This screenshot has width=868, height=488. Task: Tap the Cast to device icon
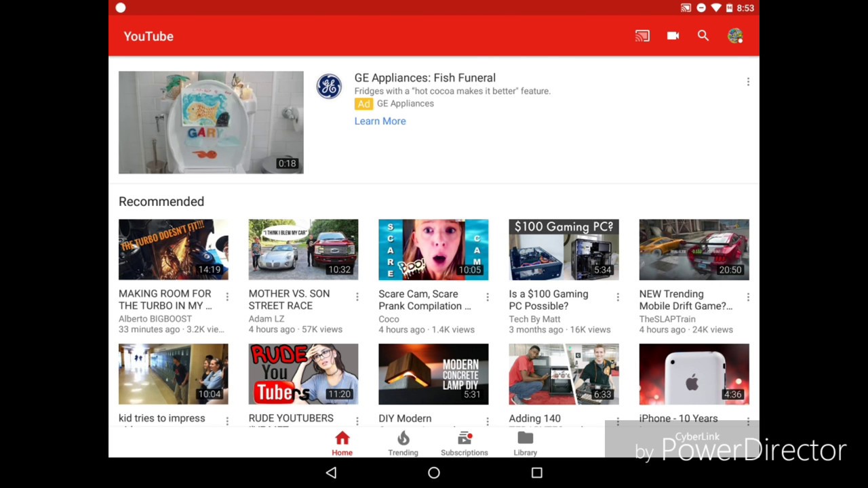tap(642, 36)
